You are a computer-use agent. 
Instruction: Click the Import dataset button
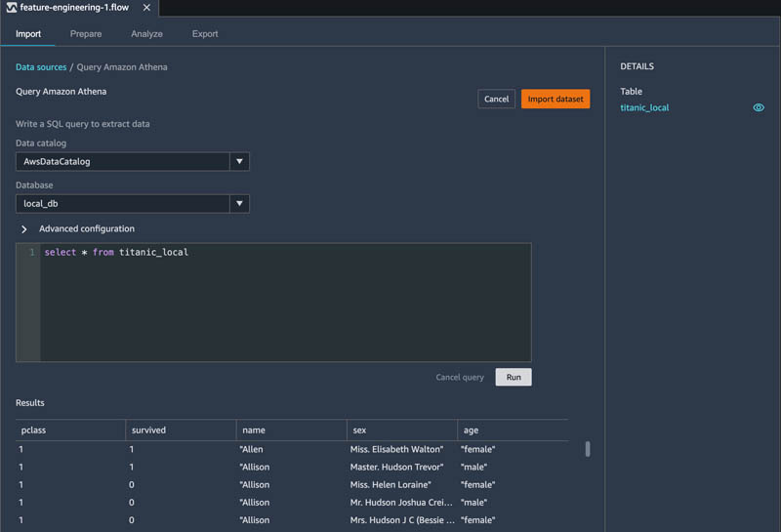[x=555, y=99]
